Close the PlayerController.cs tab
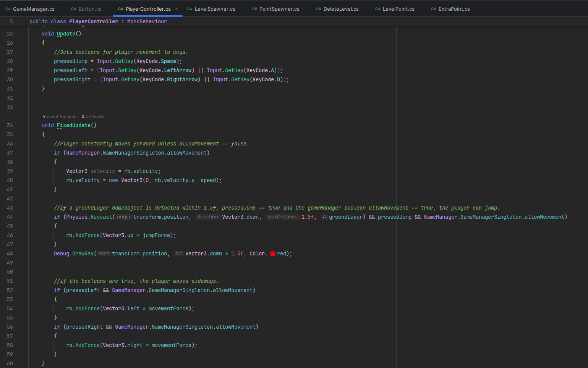This screenshot has height=368, width=588. [177, 9]
